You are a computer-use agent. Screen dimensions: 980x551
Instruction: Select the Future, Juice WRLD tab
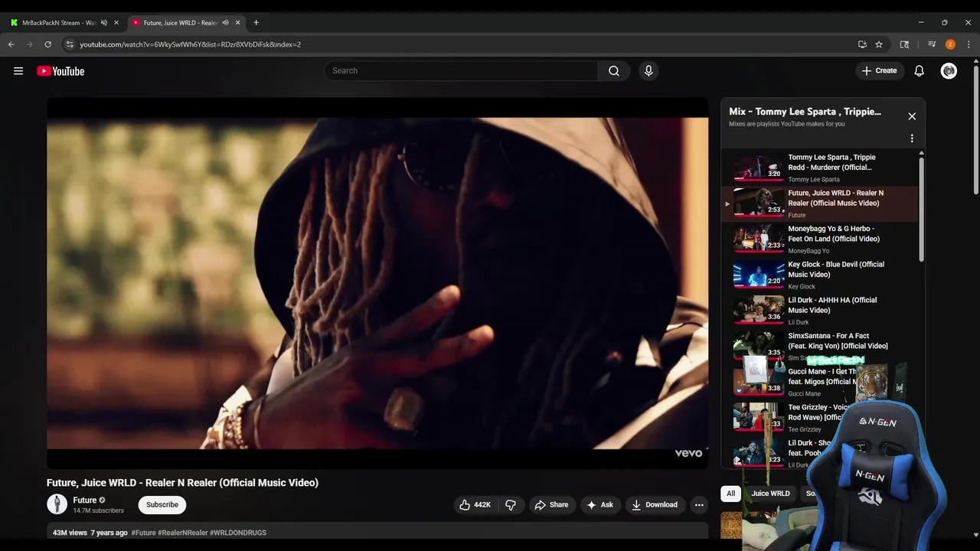click(181, 23)
